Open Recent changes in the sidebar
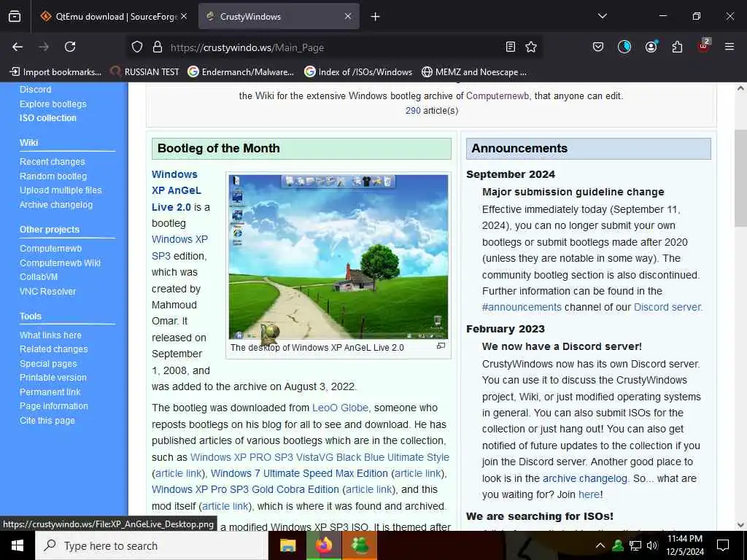747x560 pixels. pos(52,162)
